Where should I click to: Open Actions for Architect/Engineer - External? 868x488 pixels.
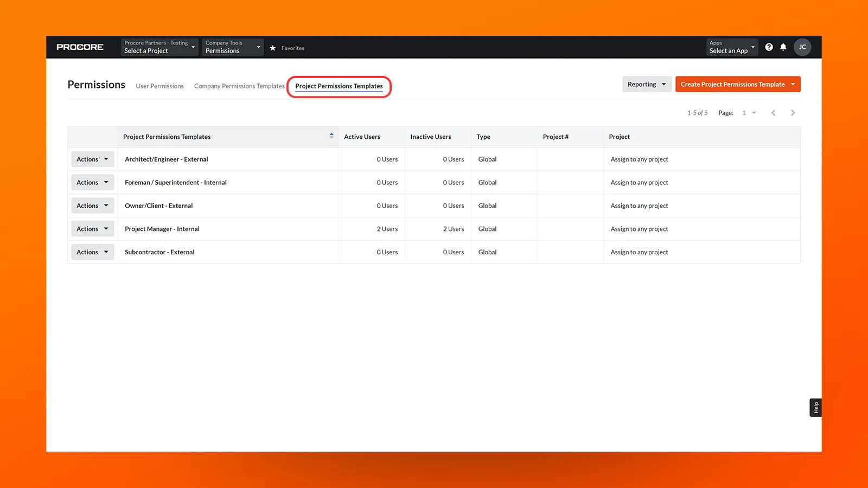(92, 159)
